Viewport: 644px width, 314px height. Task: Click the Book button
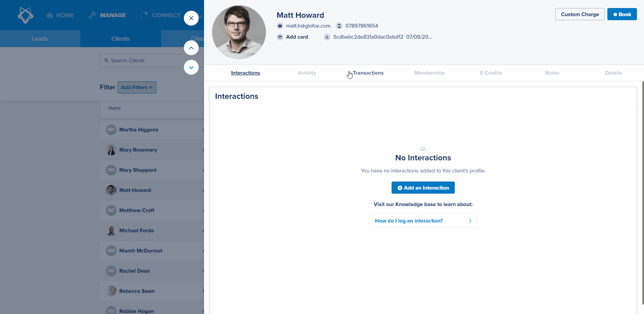622,14
